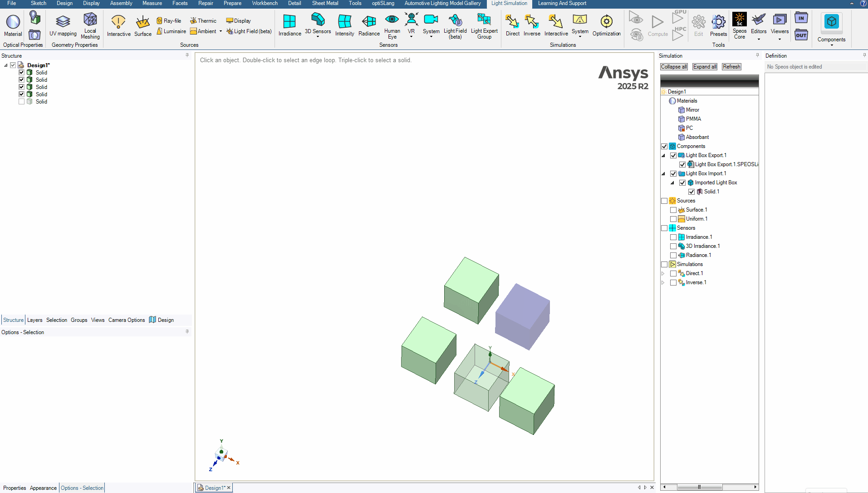
Task: Open the Appearance tab at bottom
Action: click(x=43, y=488)
